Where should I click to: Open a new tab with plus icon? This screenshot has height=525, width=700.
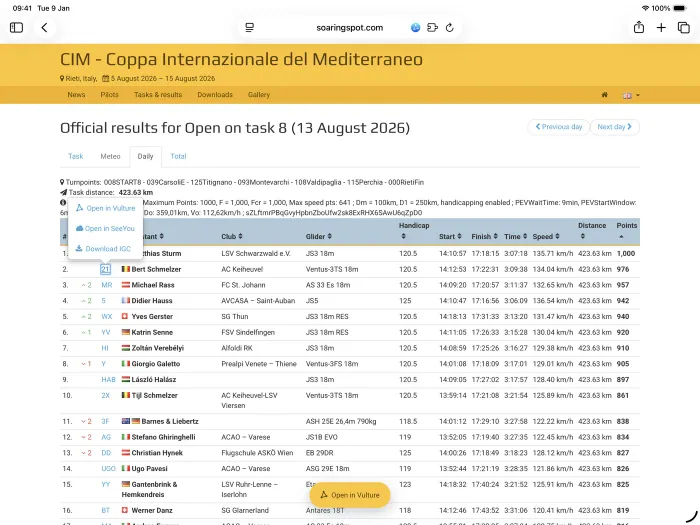[x=661, y=28]
